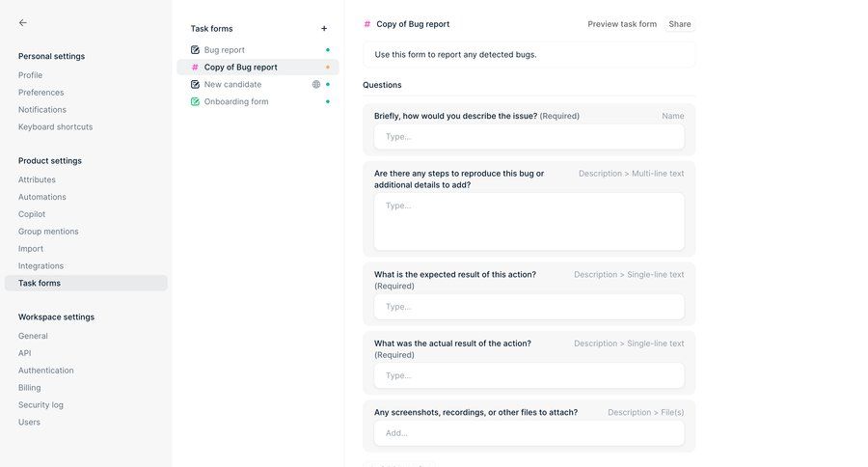
Task: Click the green status dot on Bug report
Action: [x=328, y=50]
